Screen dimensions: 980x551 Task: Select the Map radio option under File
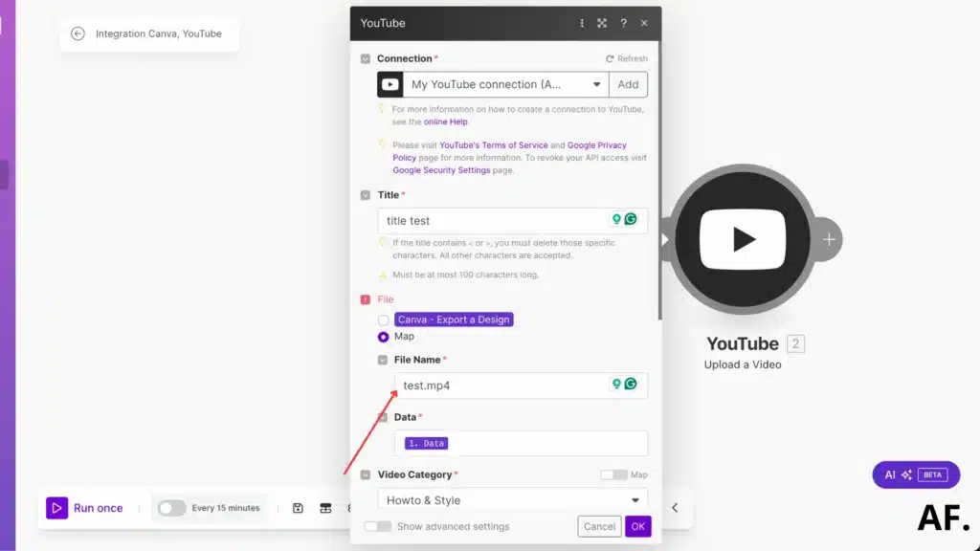pos(383,337)
